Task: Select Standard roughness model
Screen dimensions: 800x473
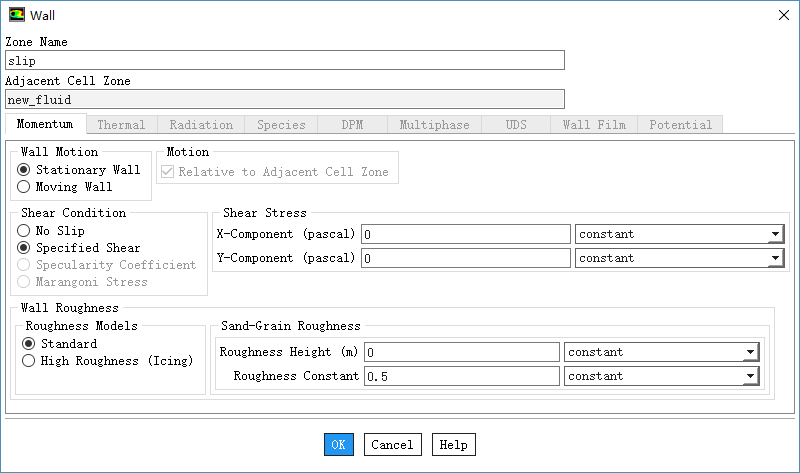Action: click(x=28, y=344)
